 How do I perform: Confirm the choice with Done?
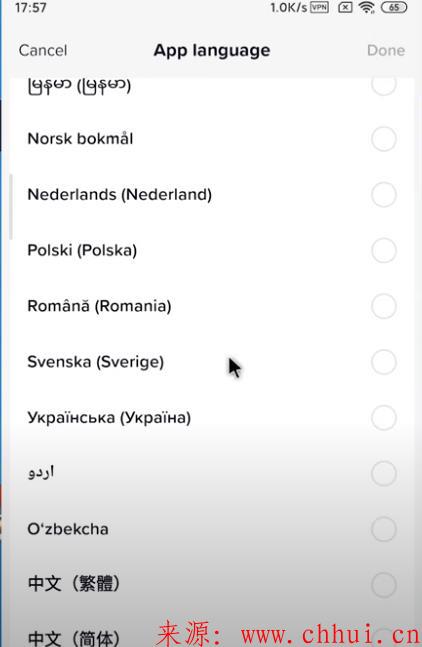(386, 50)
